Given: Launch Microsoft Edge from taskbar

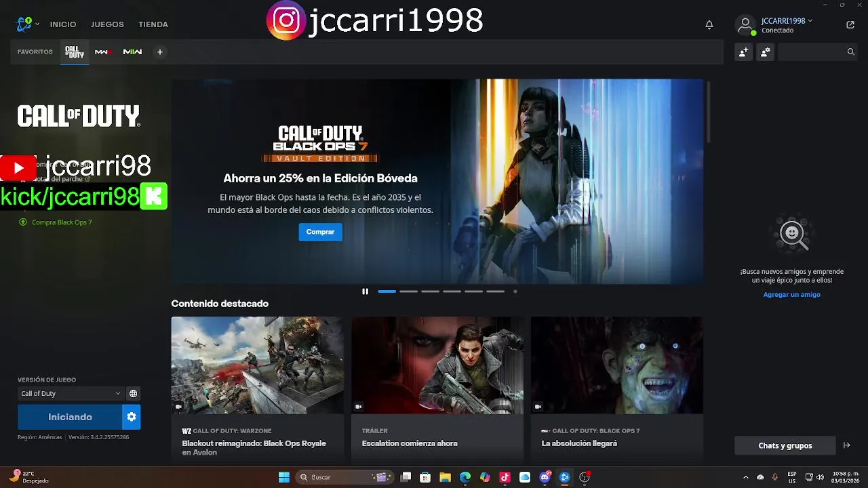Looking at the screenshot, I should [465, 477].
